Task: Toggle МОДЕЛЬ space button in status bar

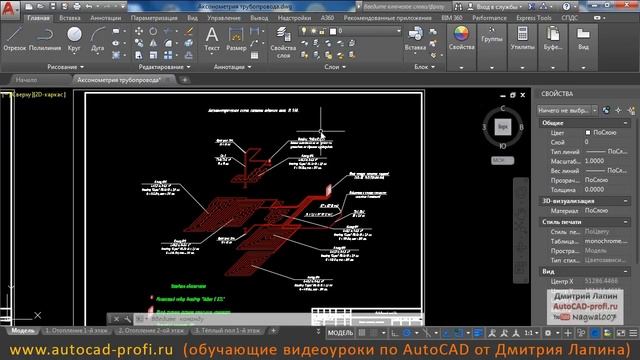Action: 340,333
